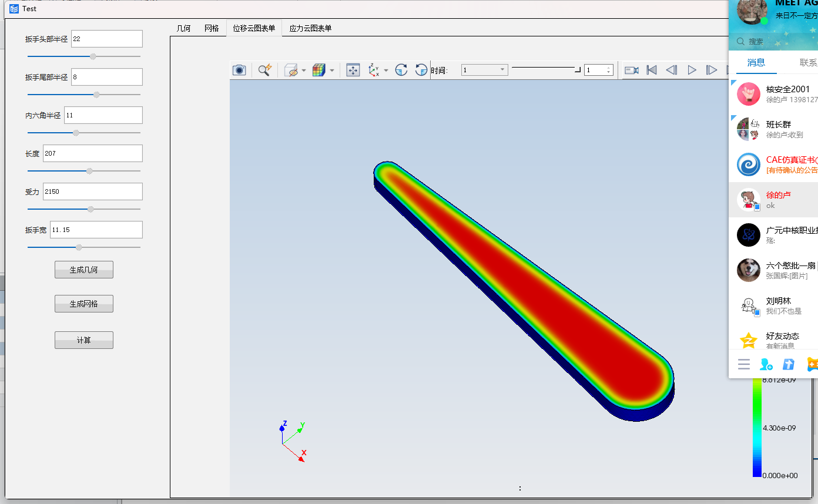Viewport: 818px width, 504px height.
Task: Click the profile avatar in chat window header
Action: (752, 12)
